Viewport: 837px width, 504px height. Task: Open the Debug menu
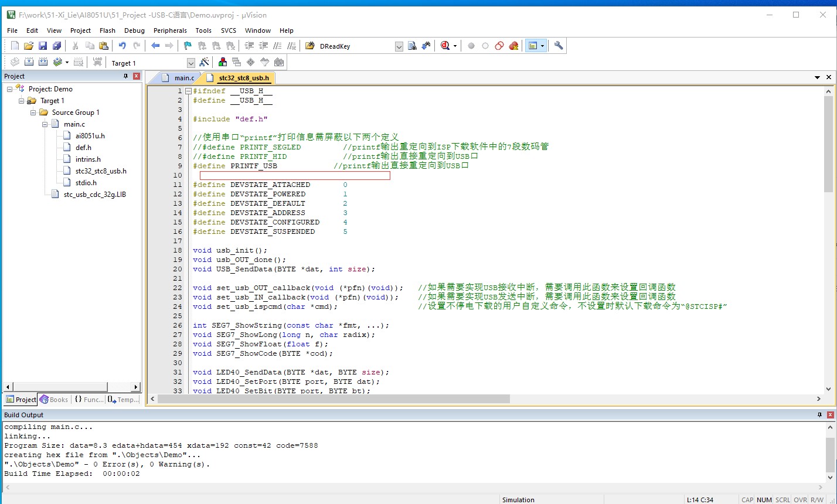point(134,30)
